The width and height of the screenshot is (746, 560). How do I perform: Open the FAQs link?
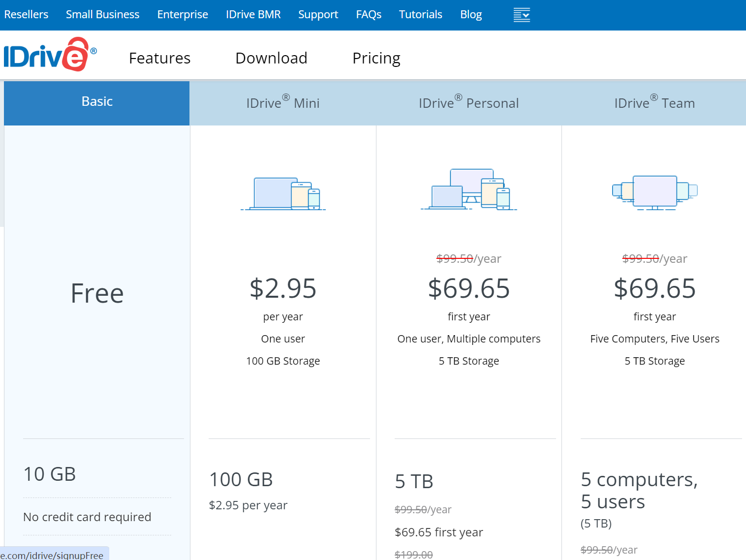(369, 15)
